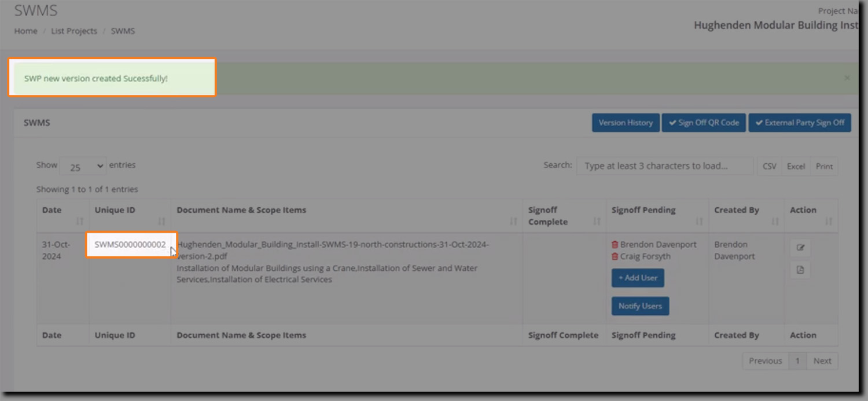Image resolution: width=868 pixels, height=401 pixels.
Task: Click the 'Showing 1 to 1 of 1 entries' text
Action: click(87, 189)
